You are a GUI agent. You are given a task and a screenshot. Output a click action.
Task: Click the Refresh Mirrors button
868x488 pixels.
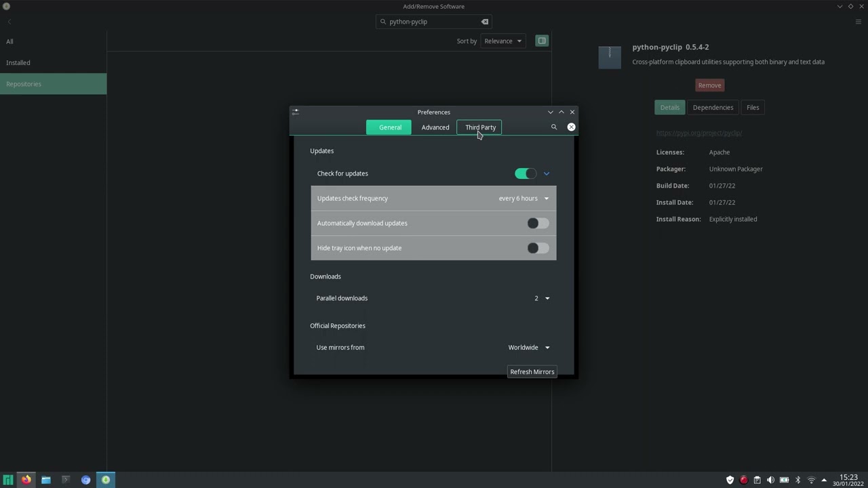(x=532, y=372)
